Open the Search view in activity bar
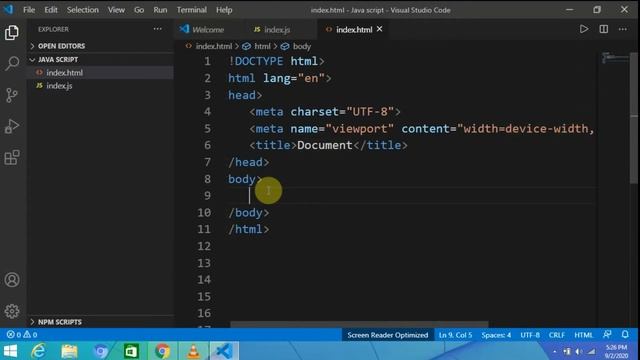 (x=12, y=64)
